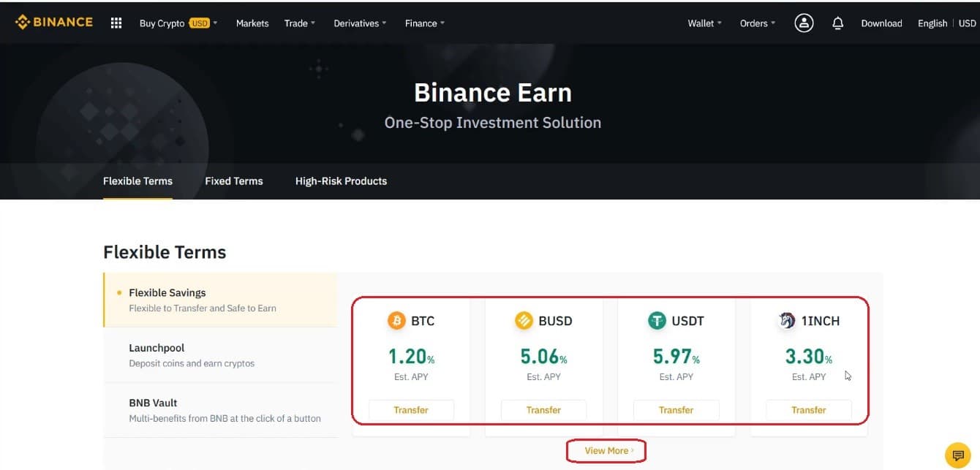This screenshot has height=470, width=980.
Task: Open the apps grid menu icon
Action: pyautogui.click(x=116, y=23)
